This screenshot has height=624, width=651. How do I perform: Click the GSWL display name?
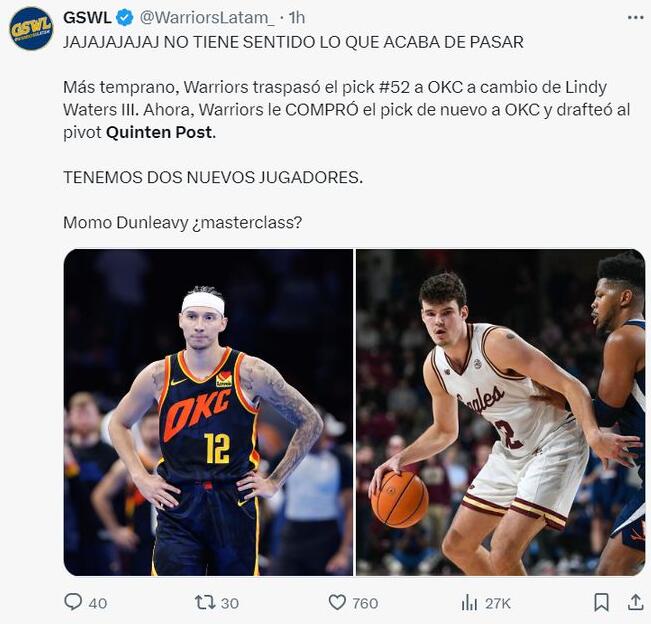[87, 18]
